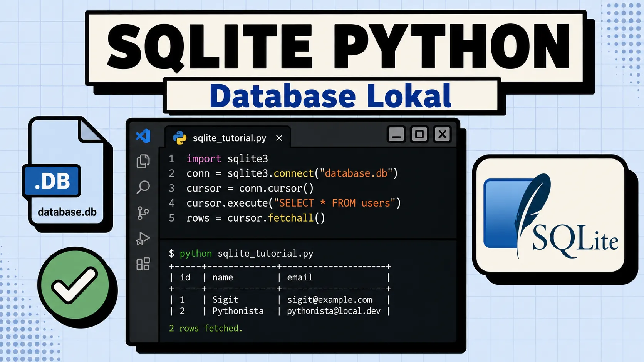Image resolution: width=644 pixels, height=362 pixels.
Task: Click the "database.db" string in code
Action: (x=356, y=173)
